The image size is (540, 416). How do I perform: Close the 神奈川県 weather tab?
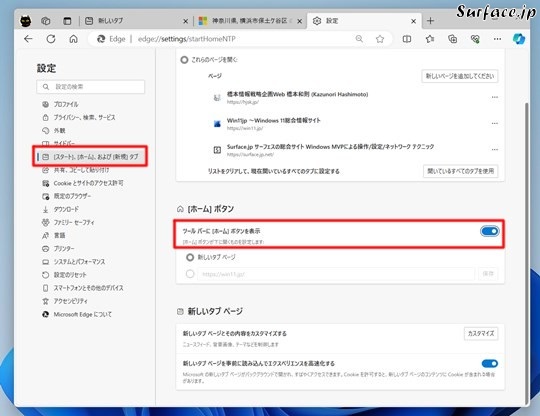coord(300,21)
